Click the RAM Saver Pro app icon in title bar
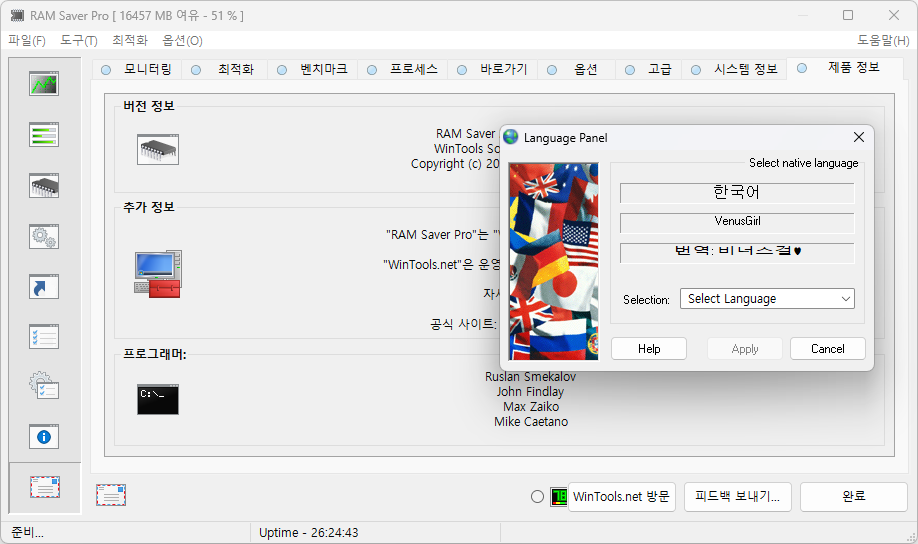This screenshot has width=918, height=544. point(18,15)
